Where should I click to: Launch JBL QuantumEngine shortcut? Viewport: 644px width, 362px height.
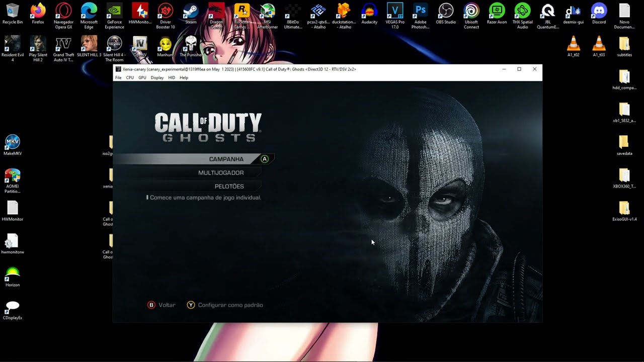click(548, 16)
